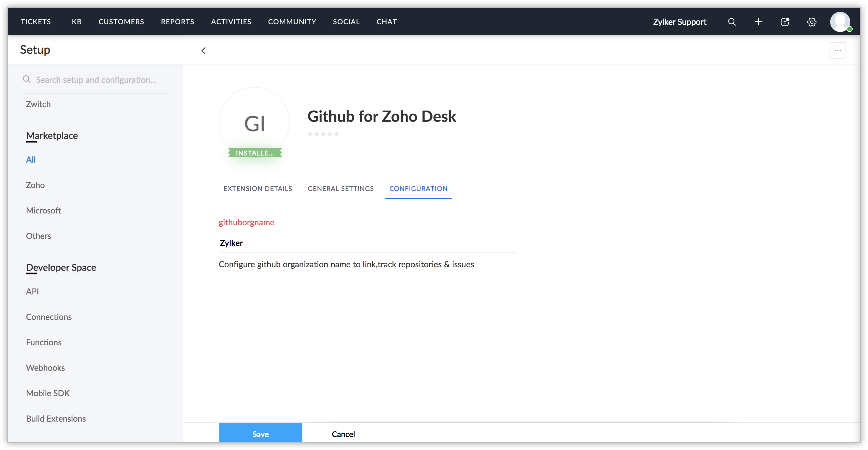Viewport: 868px width, 450px height.
Task: Open the Tickets menu
Action: point(36,22)
